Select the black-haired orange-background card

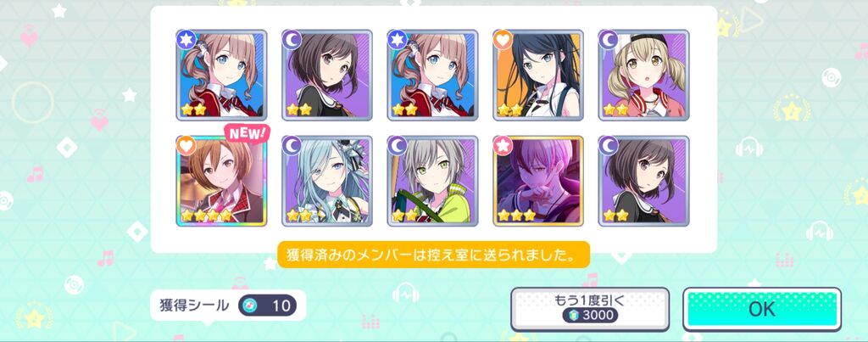pos(538,75)
